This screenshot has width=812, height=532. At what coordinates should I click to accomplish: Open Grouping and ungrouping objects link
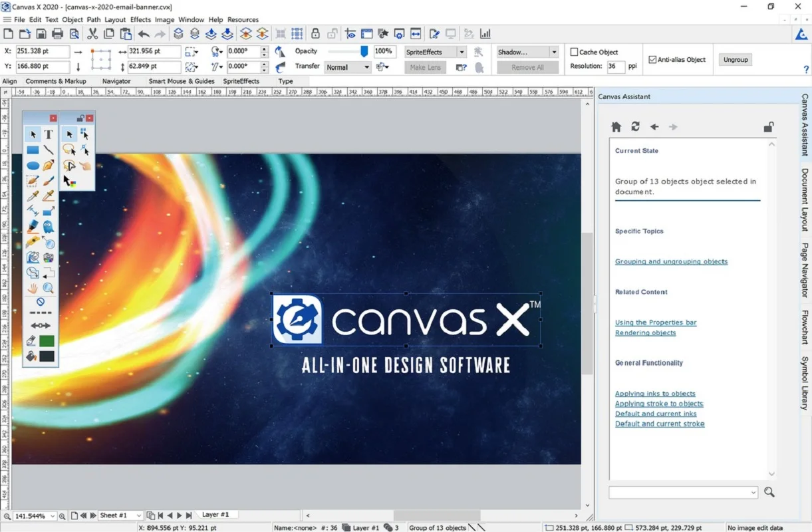(671, 261)
